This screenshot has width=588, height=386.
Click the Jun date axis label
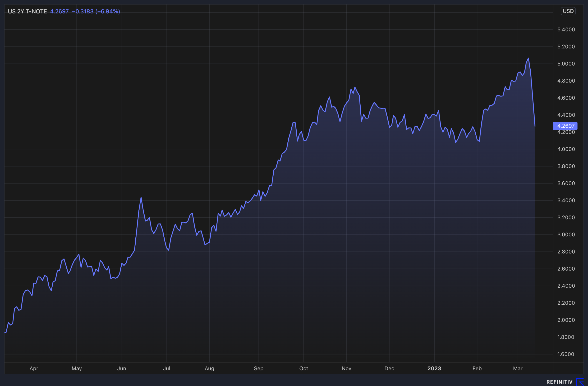click(x=122, y=368)
